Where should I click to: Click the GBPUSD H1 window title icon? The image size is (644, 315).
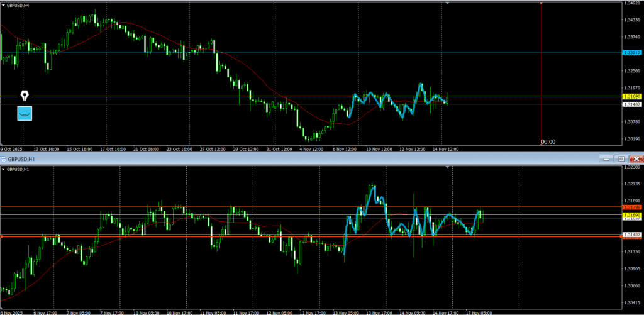click(x=4, y=159)
